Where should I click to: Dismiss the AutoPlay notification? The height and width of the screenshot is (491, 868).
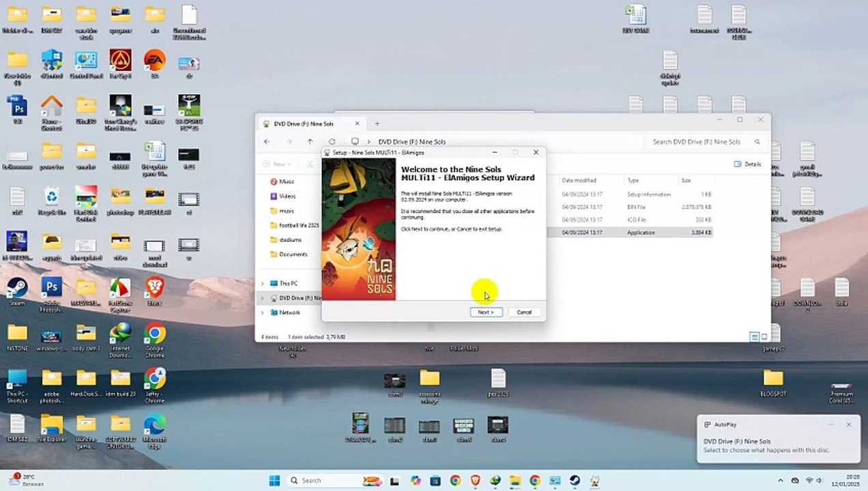[849, 424]
